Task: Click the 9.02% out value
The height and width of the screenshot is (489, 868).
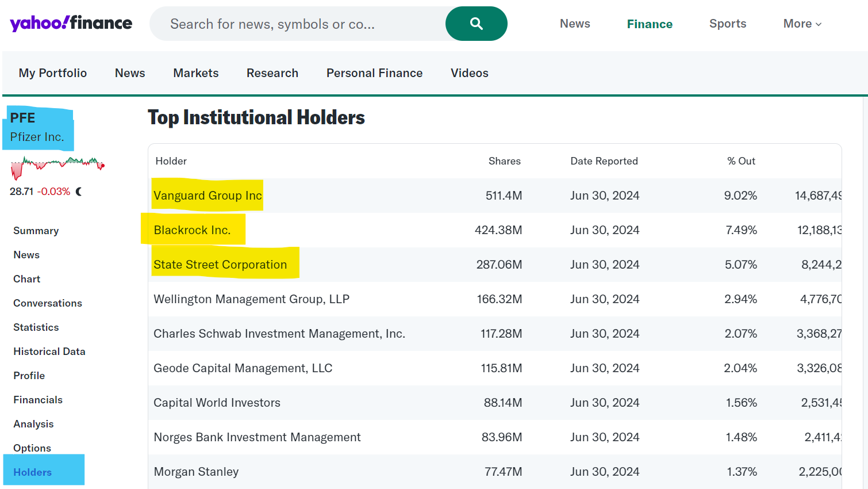Action: [740, 196]
